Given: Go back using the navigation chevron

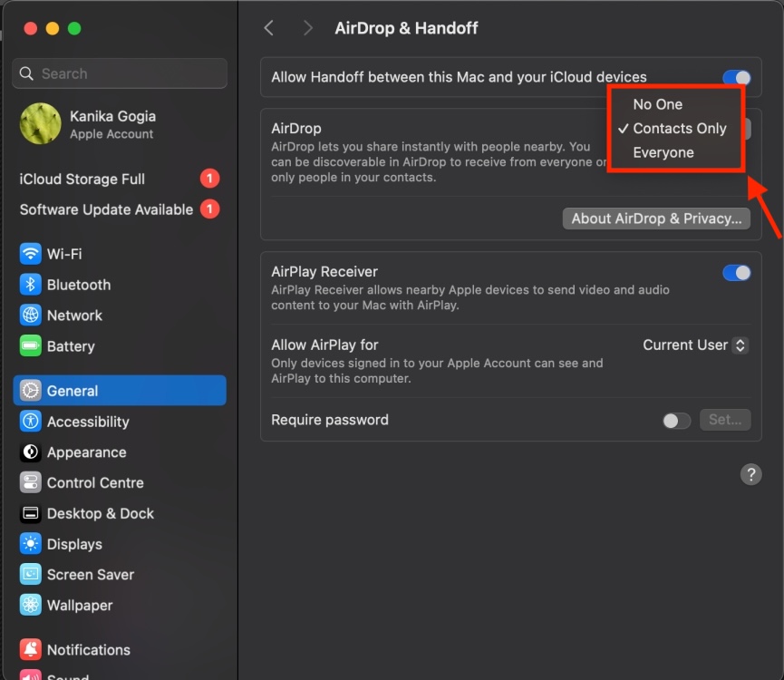Looking at the screenshot, I should pyautogui.click(x=269, y=28).
